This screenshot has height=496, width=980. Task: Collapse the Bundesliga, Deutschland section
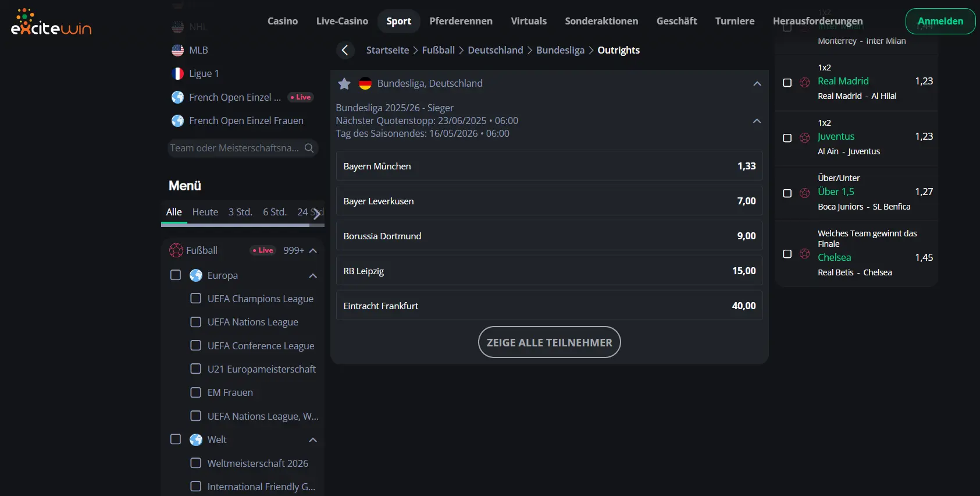coord(757,84)
